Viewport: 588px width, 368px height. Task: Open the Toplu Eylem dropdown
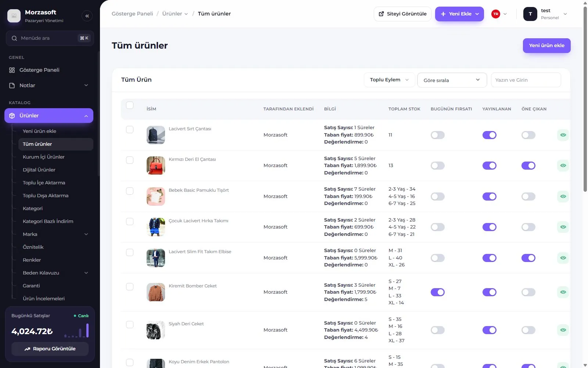389,80
